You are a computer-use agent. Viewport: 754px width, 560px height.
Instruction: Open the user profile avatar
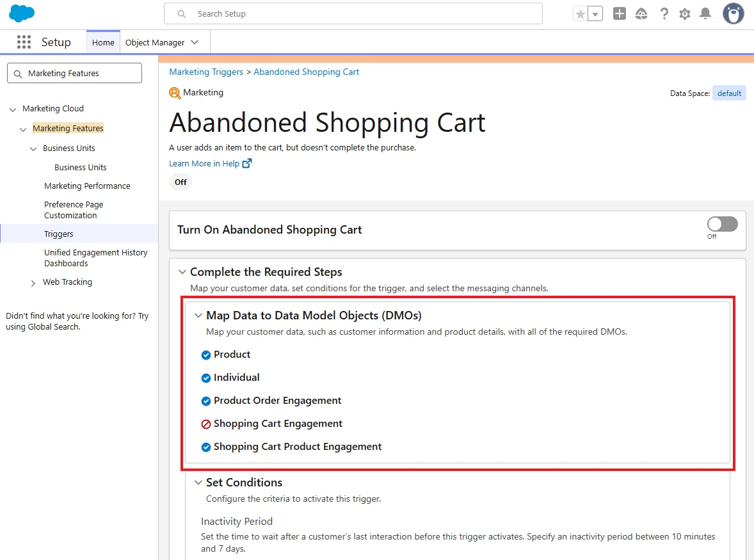click(733, 13)
